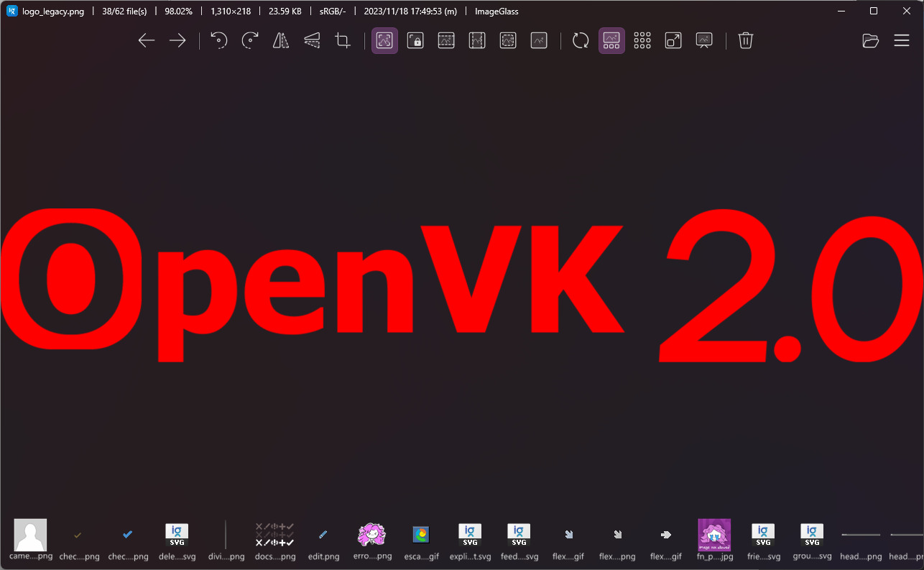Rotate the image left
924x570 pixels.
tap(219, 41)
